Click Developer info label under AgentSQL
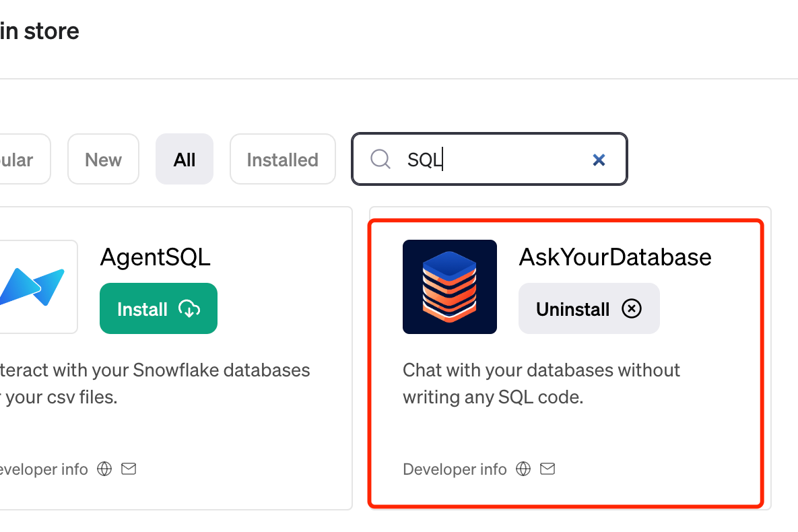 44,469
